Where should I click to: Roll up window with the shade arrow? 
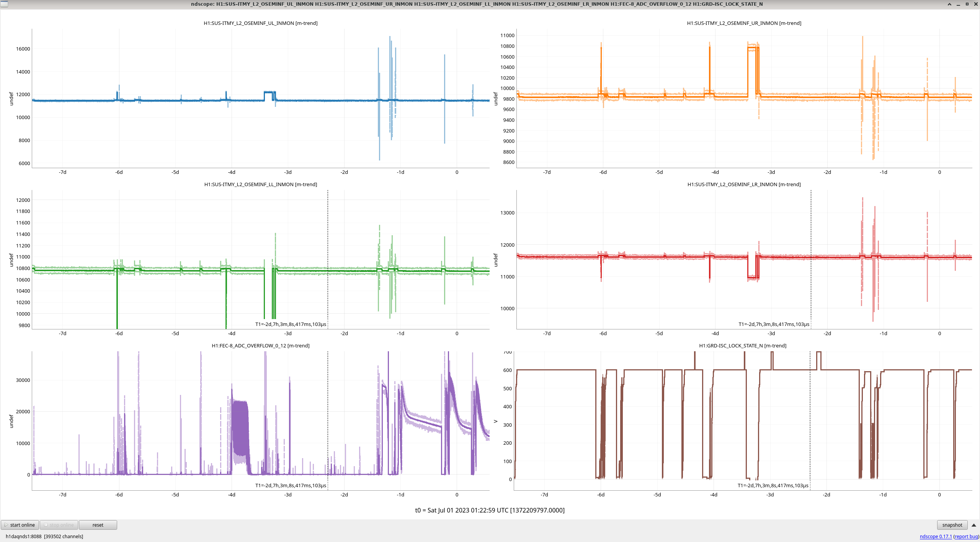click(x=949, y=4)
